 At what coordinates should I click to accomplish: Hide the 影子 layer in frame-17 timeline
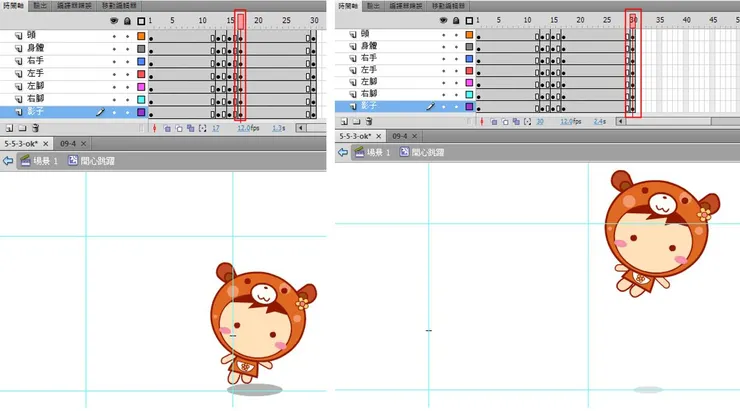[114, 112]
